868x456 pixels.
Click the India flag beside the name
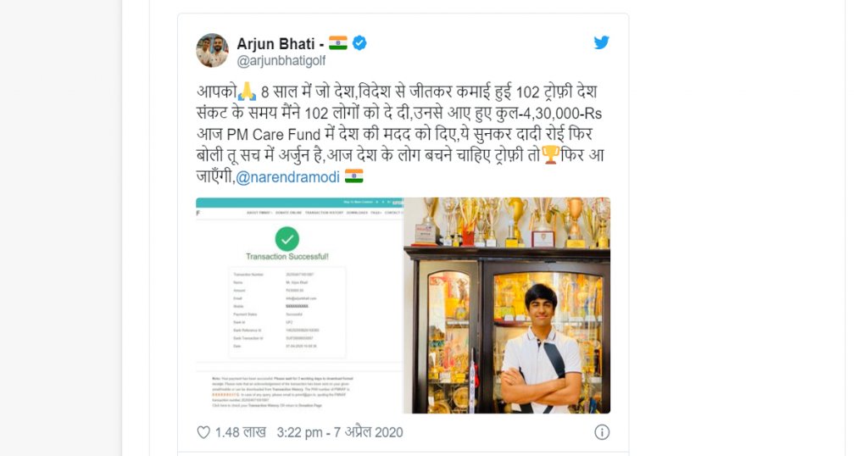click(x=338, y=42)
